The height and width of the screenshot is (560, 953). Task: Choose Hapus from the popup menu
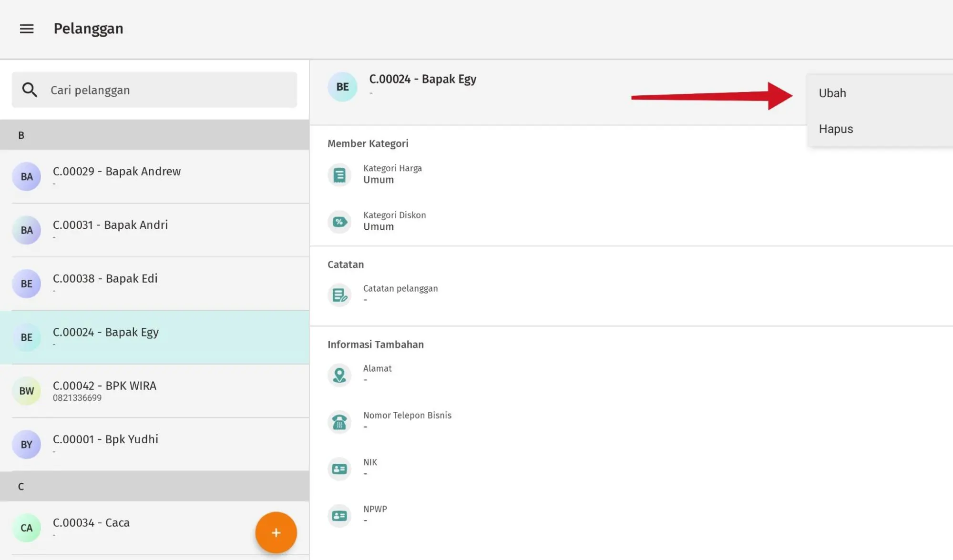(x=836, y=129)
